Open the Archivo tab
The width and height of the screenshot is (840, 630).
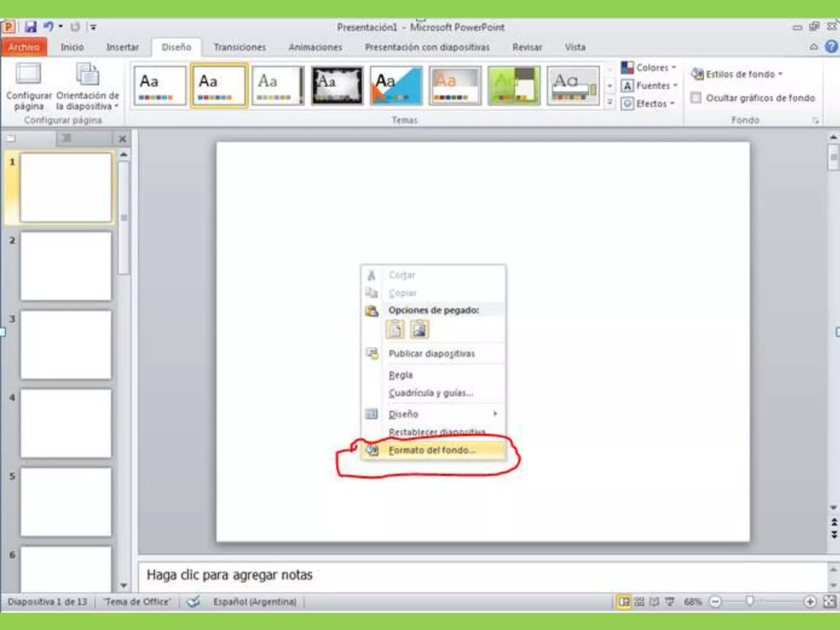point(24,47)
